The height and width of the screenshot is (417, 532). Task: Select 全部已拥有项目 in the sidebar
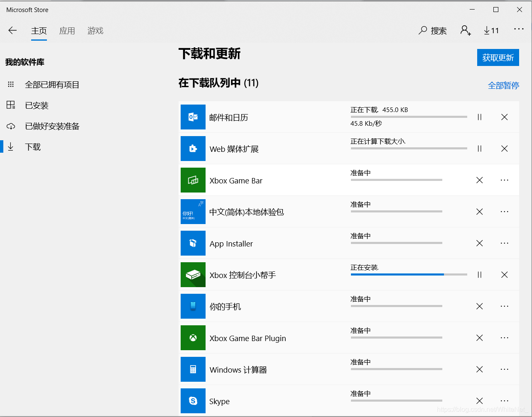coord(44,85)
